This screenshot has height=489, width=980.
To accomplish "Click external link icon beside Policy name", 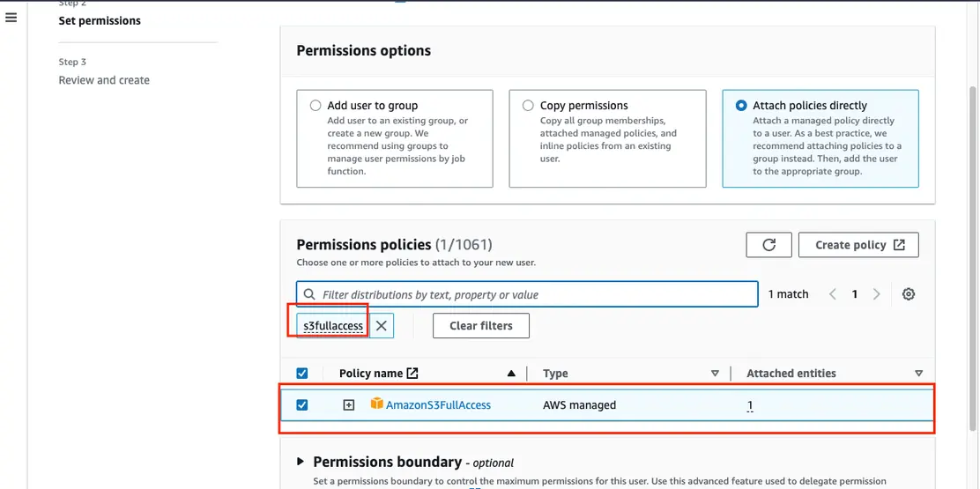I will coord(411,374).
